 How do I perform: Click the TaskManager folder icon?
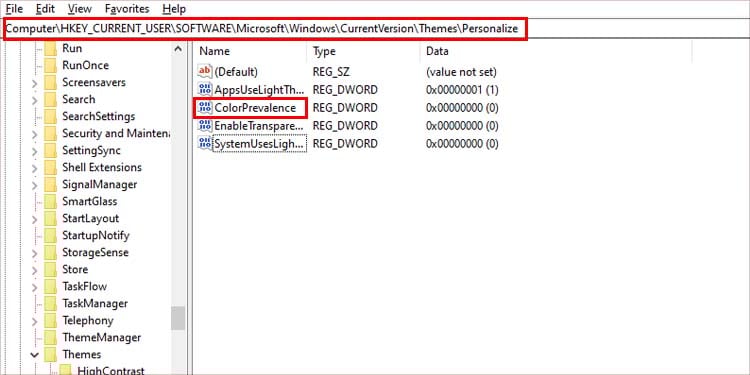[x=50, y=304]
